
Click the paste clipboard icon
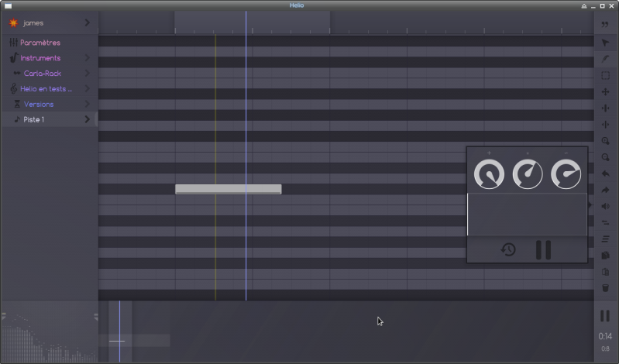point(605,272)
